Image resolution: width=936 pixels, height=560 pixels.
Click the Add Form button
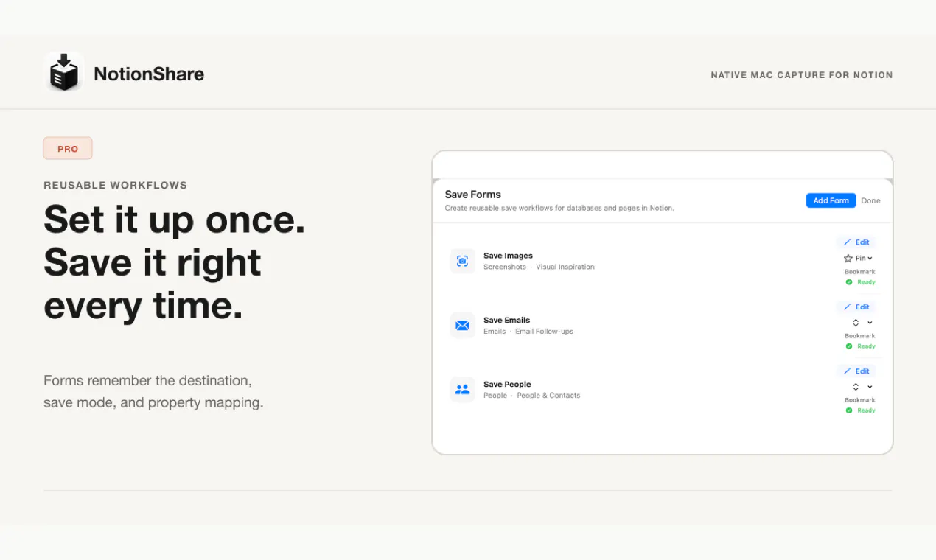[831, 200]
